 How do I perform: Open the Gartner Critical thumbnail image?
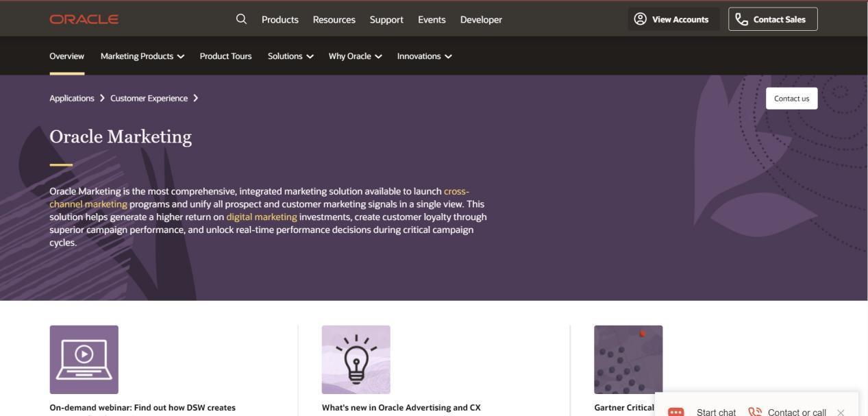coord(628,360)
